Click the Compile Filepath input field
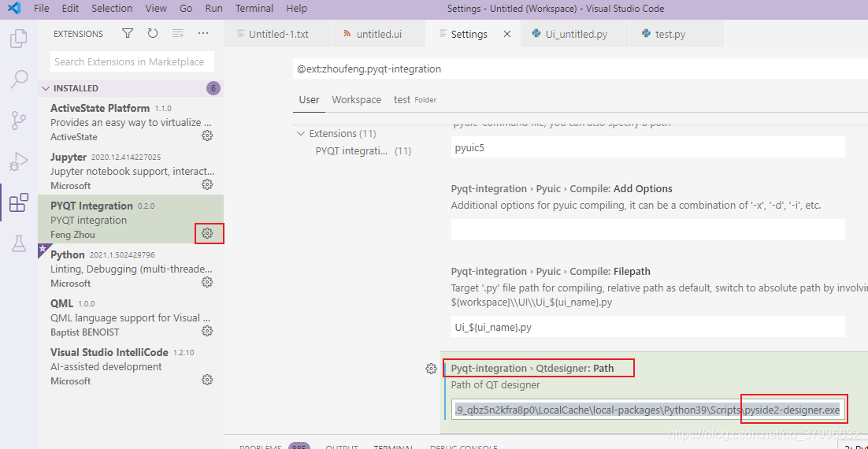The height and width of the screenshot is (449, 868). click(x=647, y=327)
